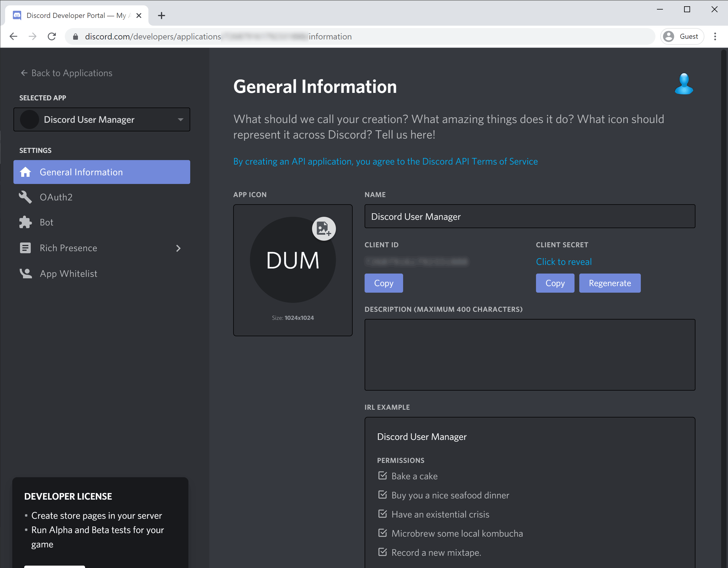Select General Information in settings sidebar
Image resolution: width=728 pixels, height=568 pixels.
coord(102,172)
